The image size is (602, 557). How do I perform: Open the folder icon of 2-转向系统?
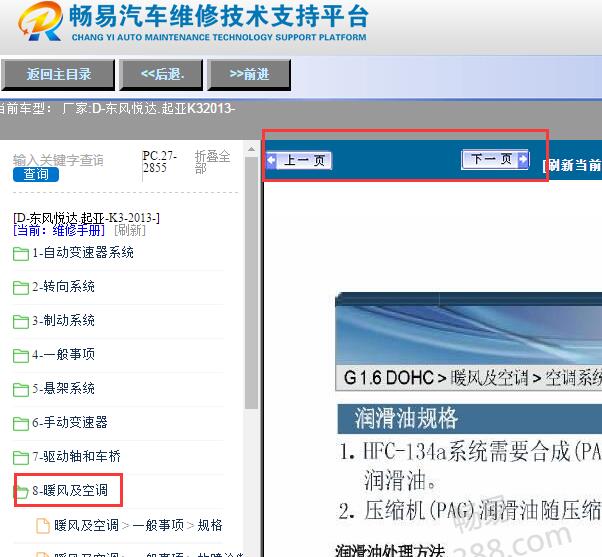(21, 288)
